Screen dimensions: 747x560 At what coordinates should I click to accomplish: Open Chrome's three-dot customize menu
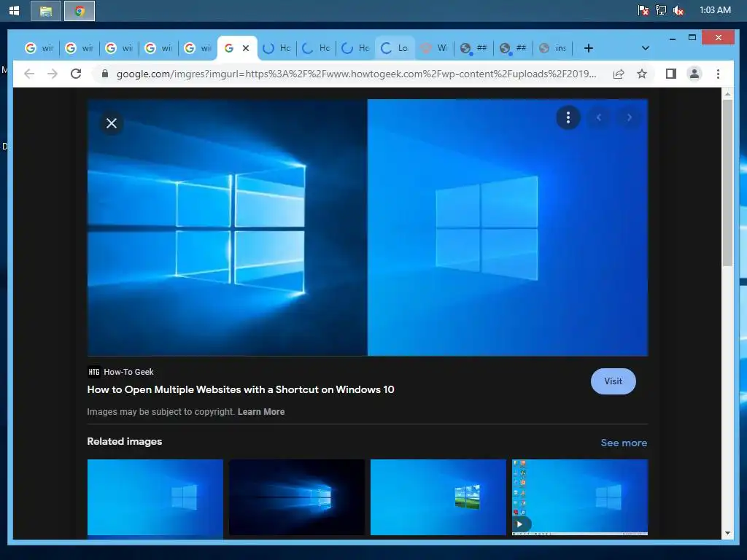[x=718, y=74]
